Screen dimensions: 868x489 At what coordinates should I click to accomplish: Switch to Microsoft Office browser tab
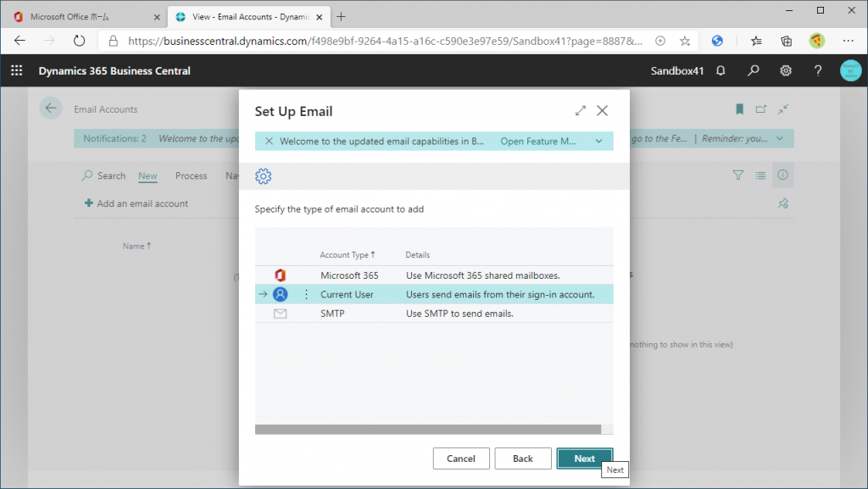83,17
